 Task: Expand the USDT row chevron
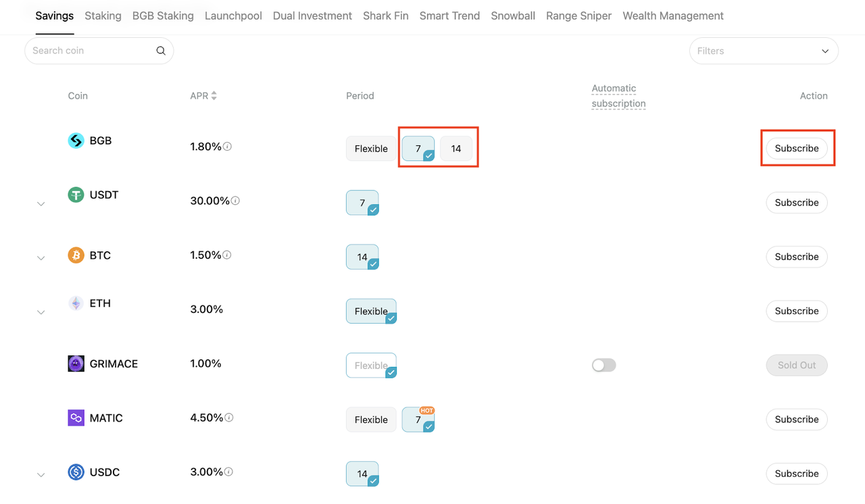(x=41, y=204)
